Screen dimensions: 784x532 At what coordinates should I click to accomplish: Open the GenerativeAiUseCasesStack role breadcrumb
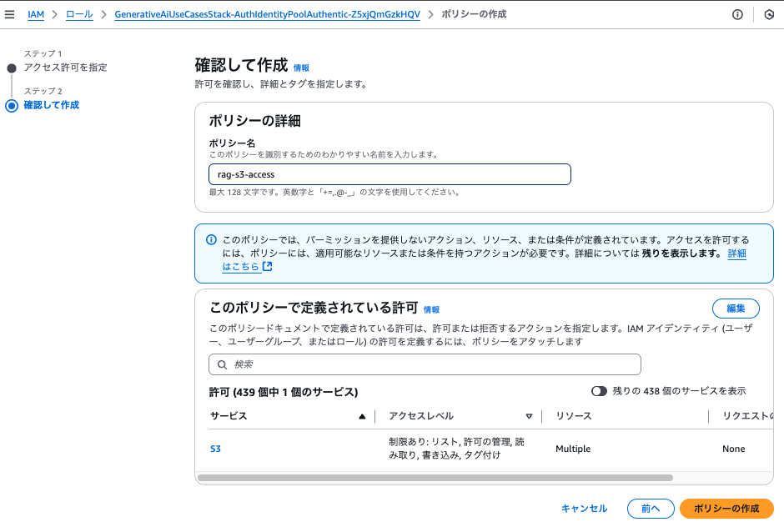[268, 14]
